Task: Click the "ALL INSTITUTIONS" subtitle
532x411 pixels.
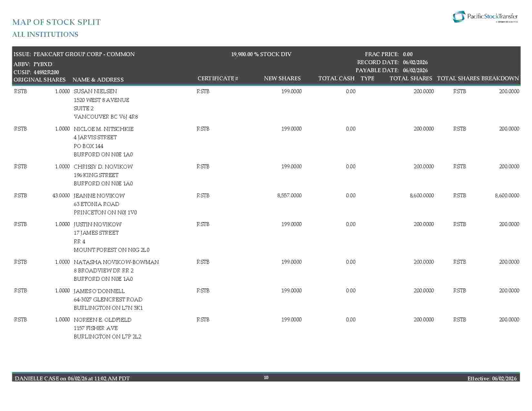Action: click(x=45, y=34)
